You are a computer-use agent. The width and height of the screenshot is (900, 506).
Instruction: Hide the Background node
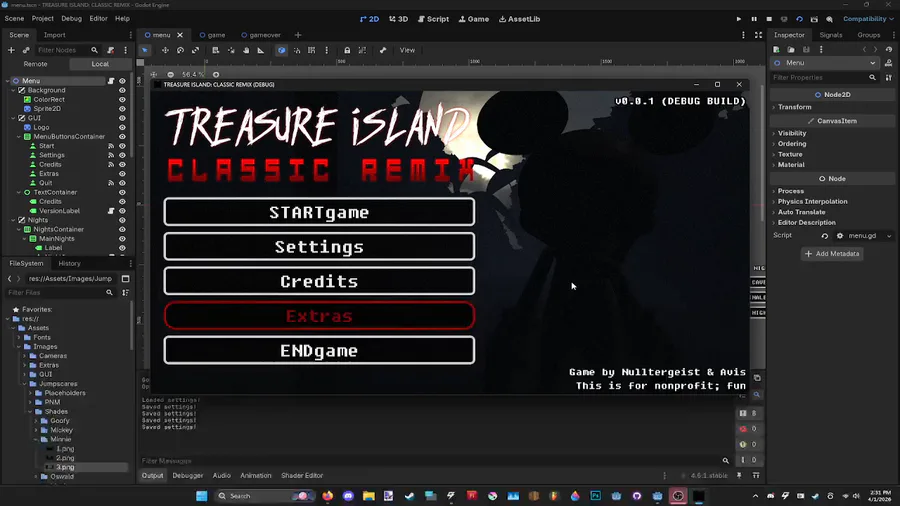tap(122, 90)
